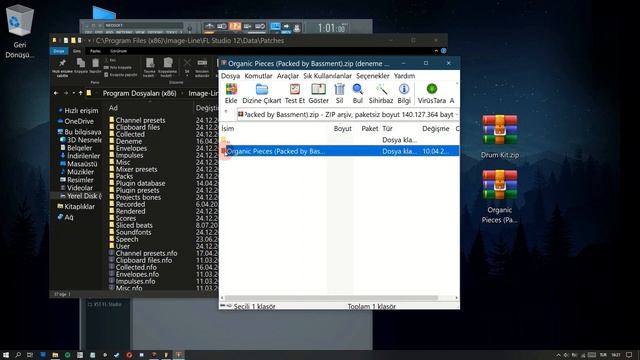Open taskbar search magnifier
This screenshot has width=640, height=360.
pos(18,355)
